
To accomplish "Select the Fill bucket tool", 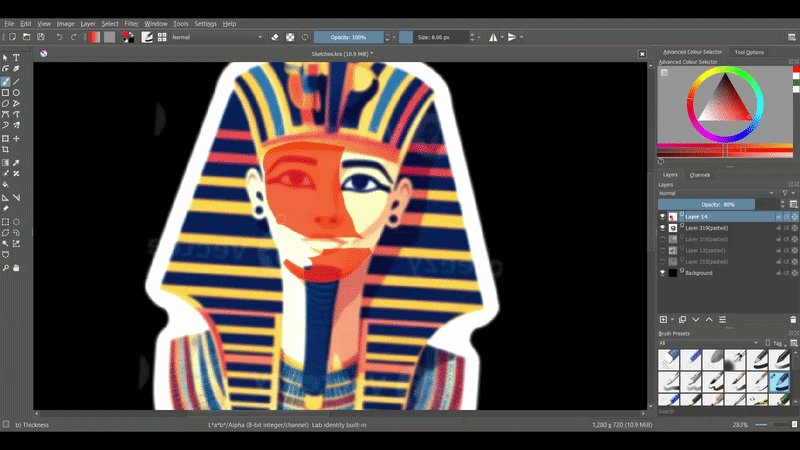I will [6, 185].
